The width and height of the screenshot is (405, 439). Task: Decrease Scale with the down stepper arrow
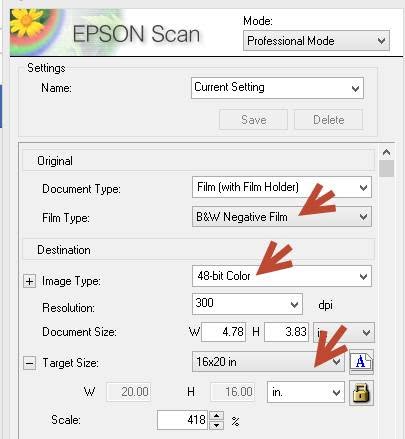click(x=217, y=425)
